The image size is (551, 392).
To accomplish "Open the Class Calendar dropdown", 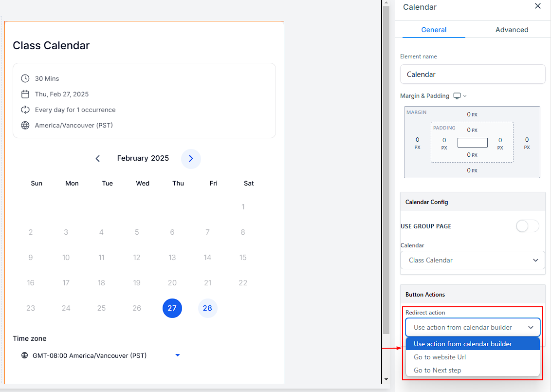I will (x=473, y=260).
